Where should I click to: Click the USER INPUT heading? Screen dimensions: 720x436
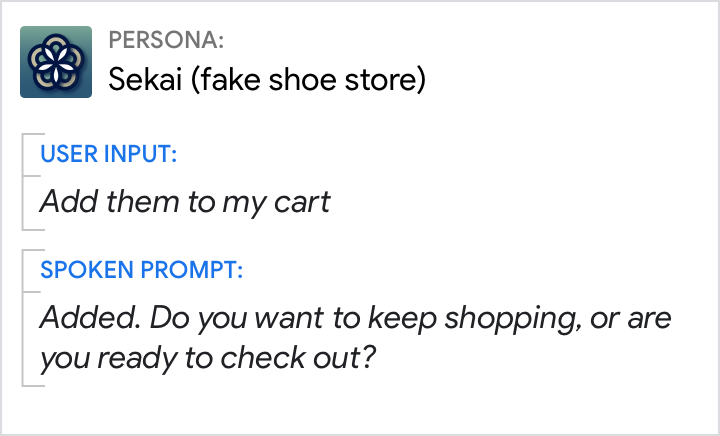(x=108, y=154)
